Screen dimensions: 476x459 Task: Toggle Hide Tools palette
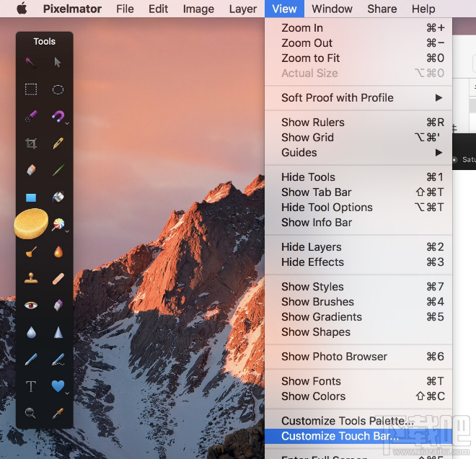358,177
